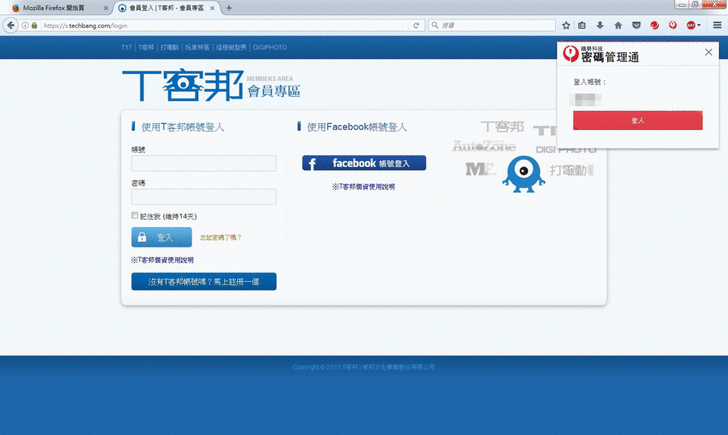Click the browser URL address bar
Image resolution: width=728 pixels, height=435 pixels.
(x=223, y=26)
